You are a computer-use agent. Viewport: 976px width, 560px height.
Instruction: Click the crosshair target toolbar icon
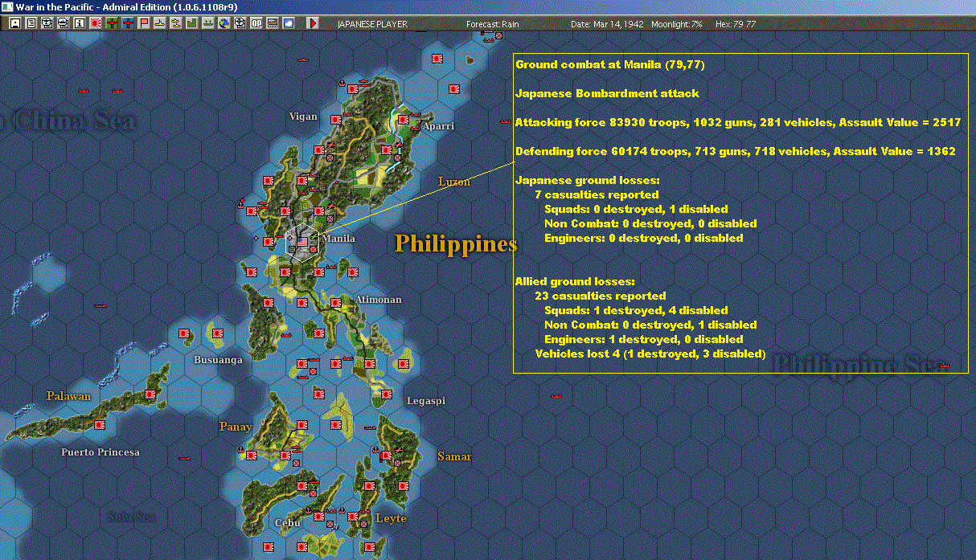pyautogui.click(x=240, y=23)
